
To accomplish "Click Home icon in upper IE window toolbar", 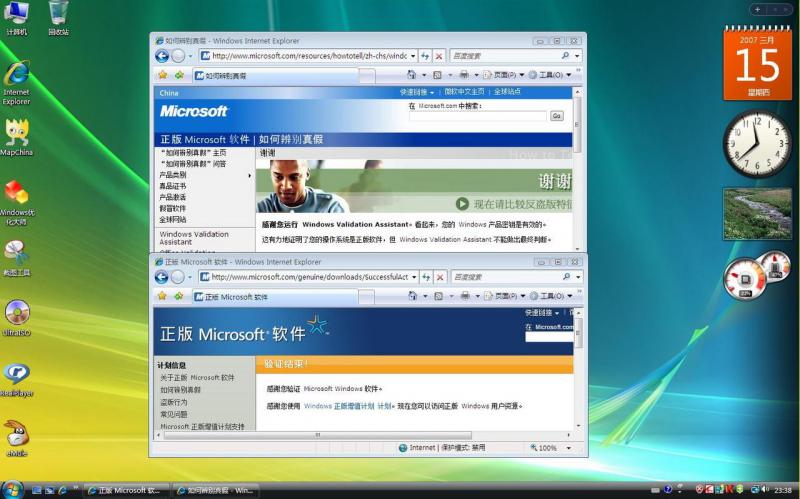I will tap(411, 75).
